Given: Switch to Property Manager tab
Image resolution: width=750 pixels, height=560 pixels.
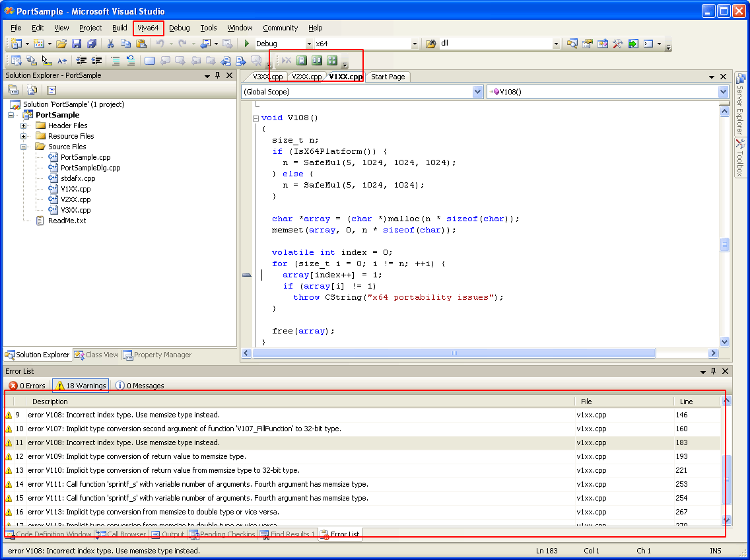Looking at the screenshot, I should (157, 355).
